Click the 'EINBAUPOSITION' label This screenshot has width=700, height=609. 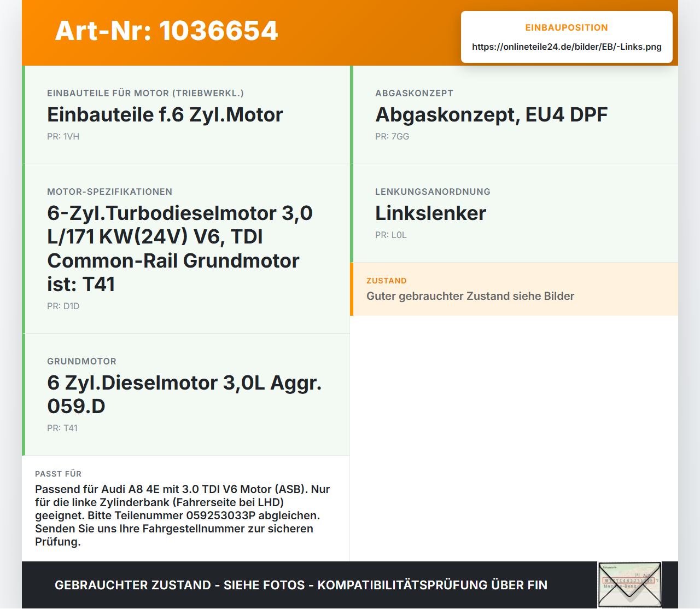click(567, 28)
